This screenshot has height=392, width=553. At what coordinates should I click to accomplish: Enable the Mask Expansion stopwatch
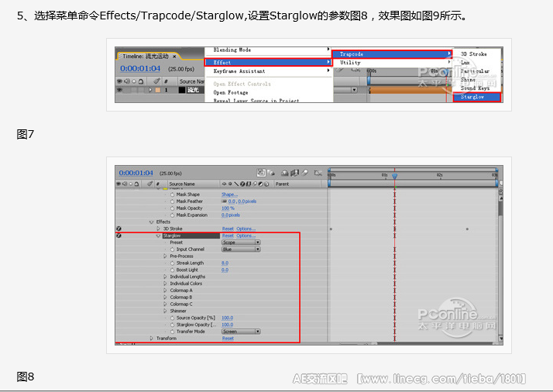tap(173, 215)
